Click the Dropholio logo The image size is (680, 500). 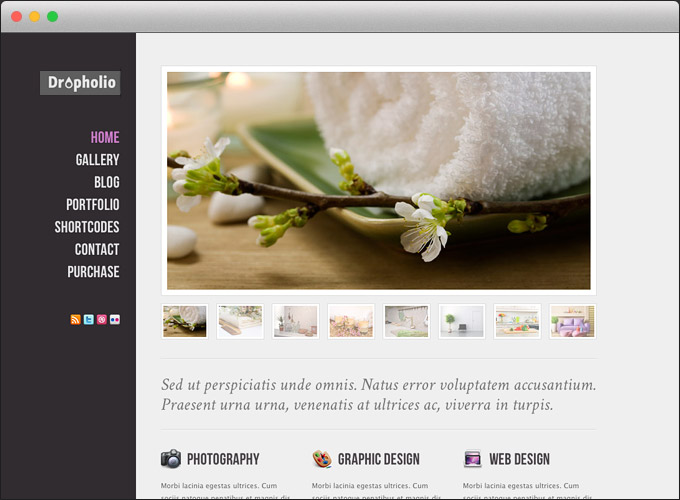pos(80,83)
